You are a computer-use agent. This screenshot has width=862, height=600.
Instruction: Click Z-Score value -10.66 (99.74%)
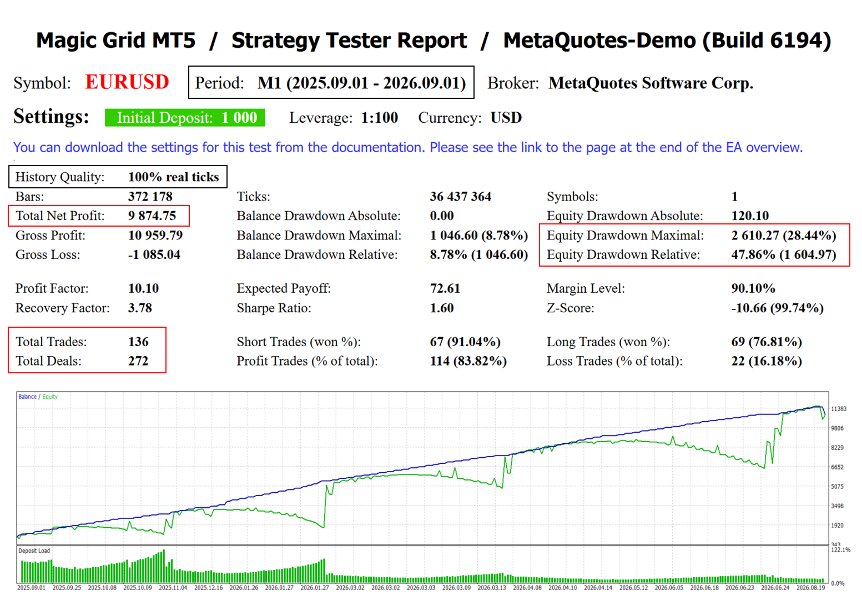777,308
